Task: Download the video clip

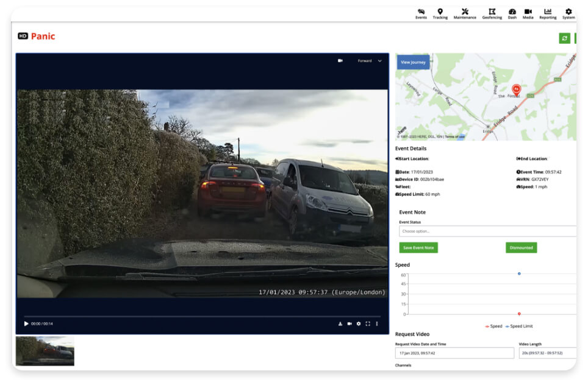Action: (340, 323)
